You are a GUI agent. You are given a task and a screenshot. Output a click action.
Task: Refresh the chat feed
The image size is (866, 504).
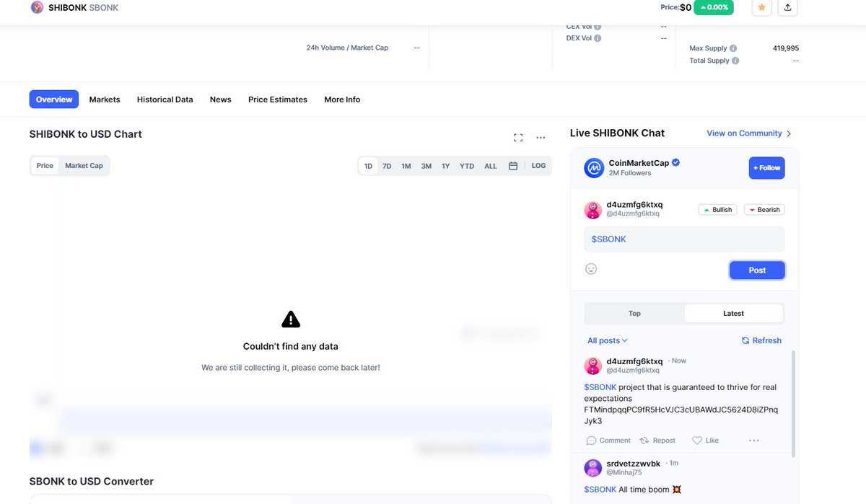(x=761, y=340)
